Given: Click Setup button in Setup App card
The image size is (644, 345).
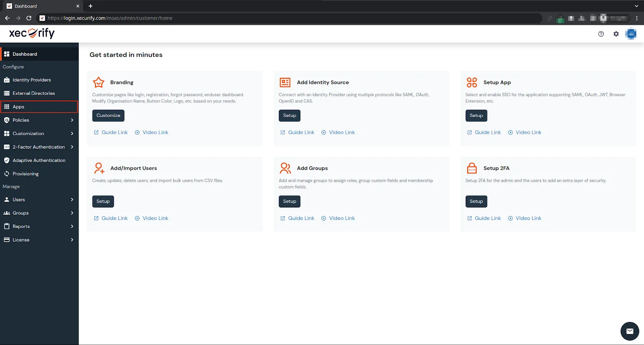Looking at the screenshot, I should click(x=476, y=115).
